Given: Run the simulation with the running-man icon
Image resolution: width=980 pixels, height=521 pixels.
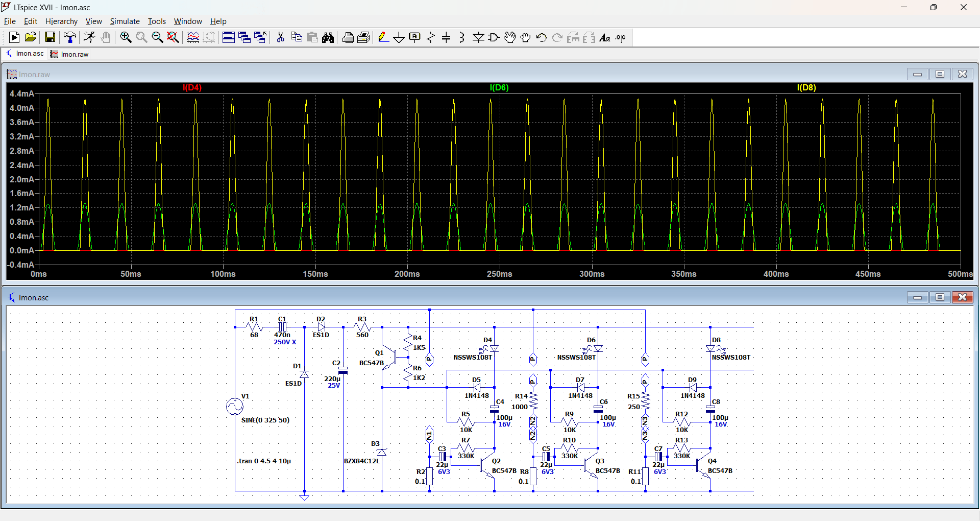Looking at the screenshot, I should pos(89,37).
